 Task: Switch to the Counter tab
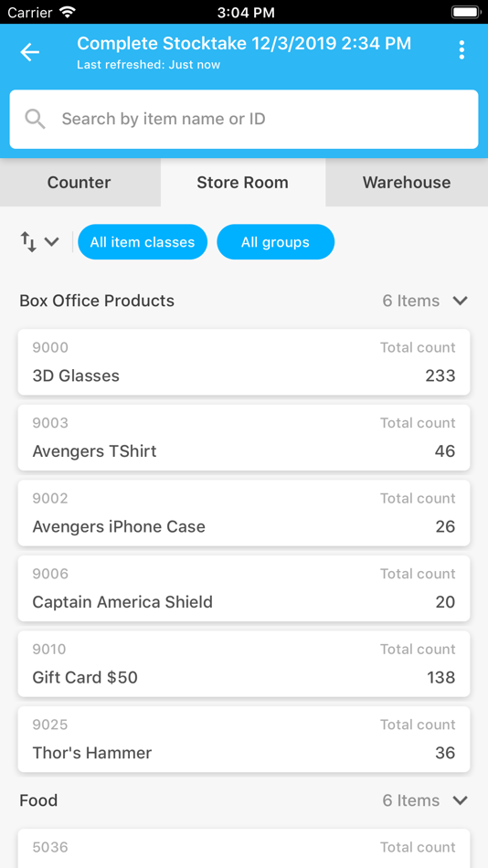[80, 182]
